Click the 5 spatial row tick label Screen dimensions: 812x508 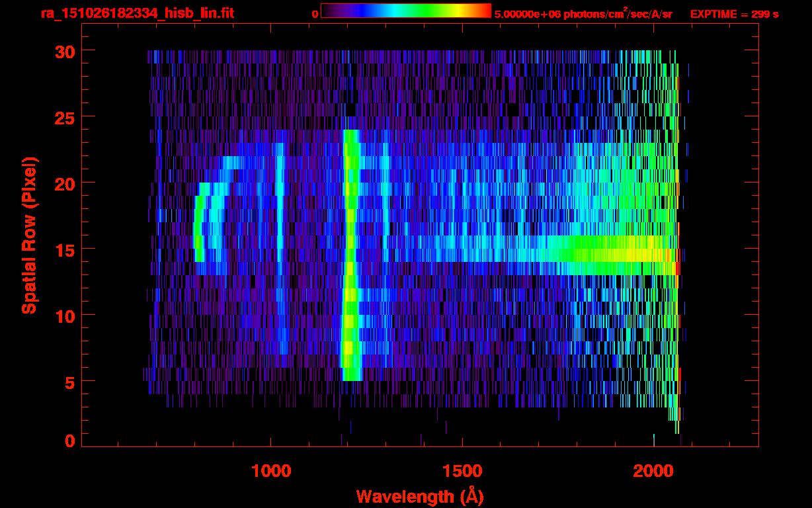69,382
